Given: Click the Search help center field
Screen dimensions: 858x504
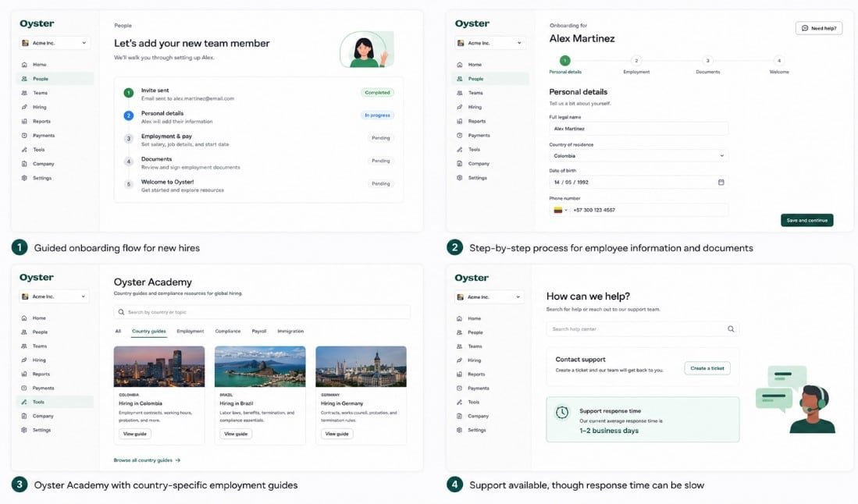Looking at the screenshot, I should [643, 329].
